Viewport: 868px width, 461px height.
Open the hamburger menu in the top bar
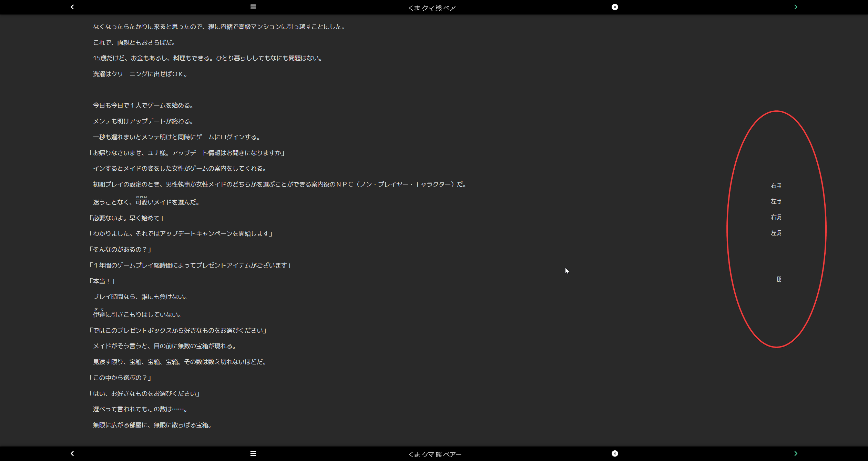253,7
